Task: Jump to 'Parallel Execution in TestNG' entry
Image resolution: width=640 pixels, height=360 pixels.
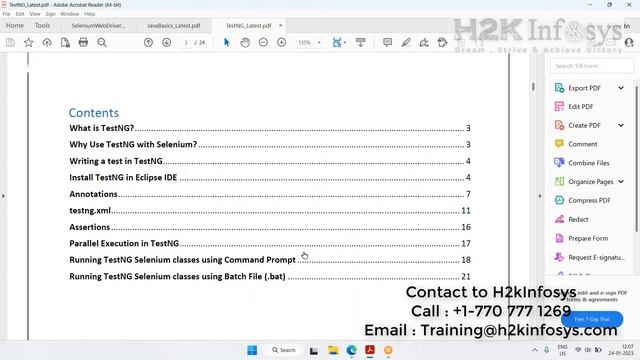Action: (x=269, y=243)
